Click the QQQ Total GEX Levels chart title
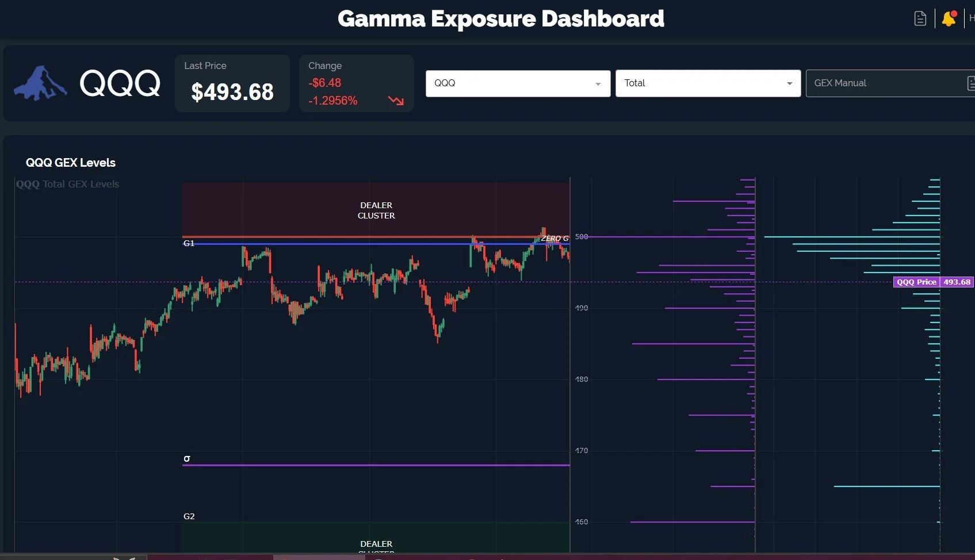The image size is (975, 560). (68, 184)
